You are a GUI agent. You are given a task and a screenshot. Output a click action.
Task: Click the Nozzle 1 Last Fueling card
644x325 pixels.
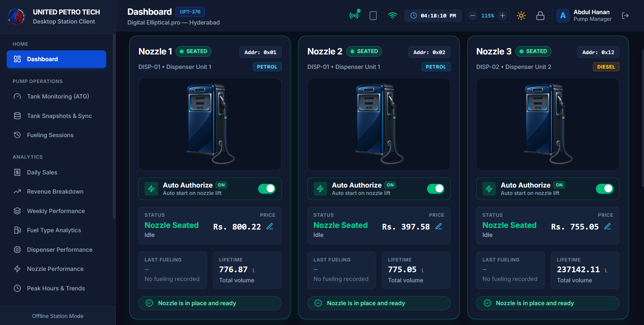[x=173, y=270]
